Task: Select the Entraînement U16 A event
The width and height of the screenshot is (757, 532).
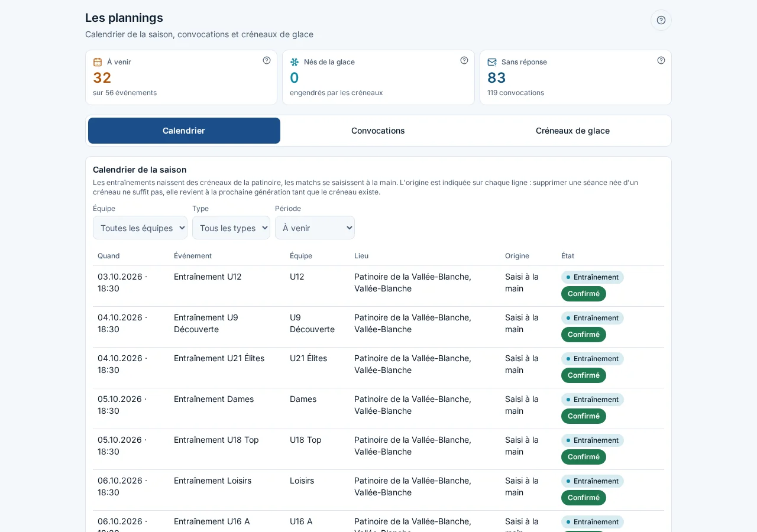Action: point(212,521)
